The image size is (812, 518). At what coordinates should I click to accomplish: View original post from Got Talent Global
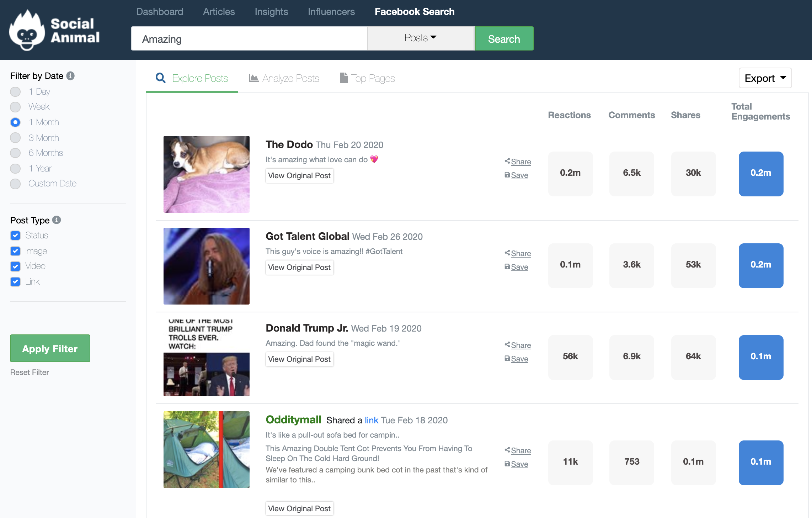[299, 268]
